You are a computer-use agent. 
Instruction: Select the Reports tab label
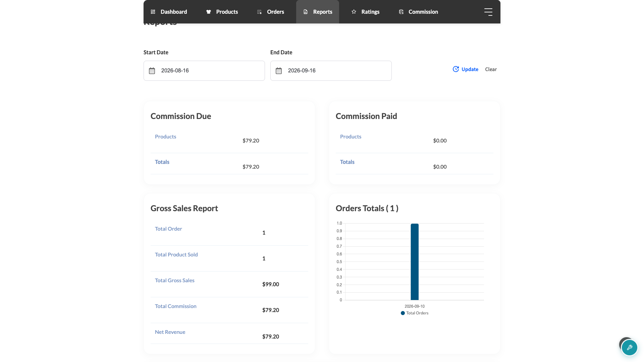pos(323,12)
